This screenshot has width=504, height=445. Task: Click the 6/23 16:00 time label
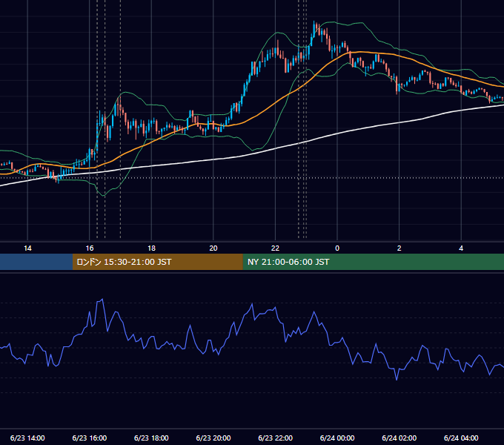coord(90,438)
